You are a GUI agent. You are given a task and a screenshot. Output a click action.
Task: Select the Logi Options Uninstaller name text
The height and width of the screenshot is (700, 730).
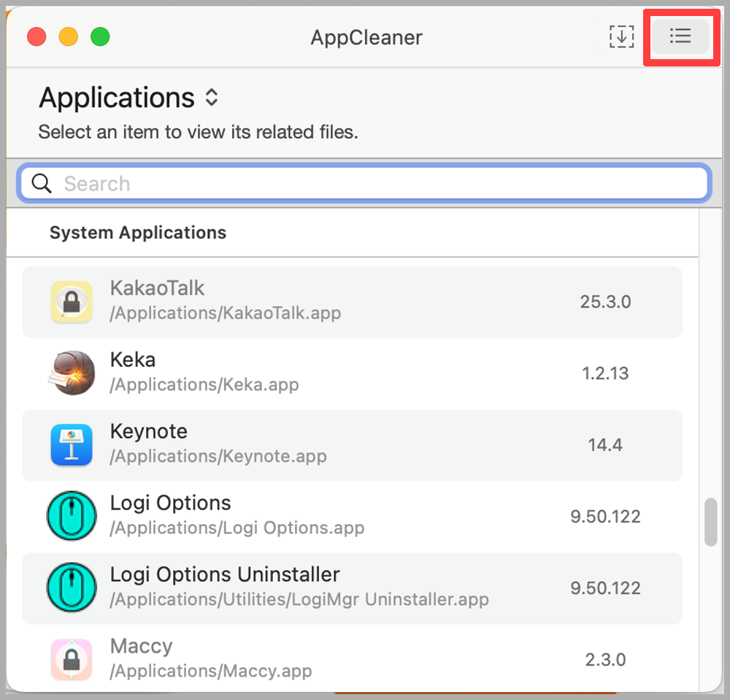(225, 574)
